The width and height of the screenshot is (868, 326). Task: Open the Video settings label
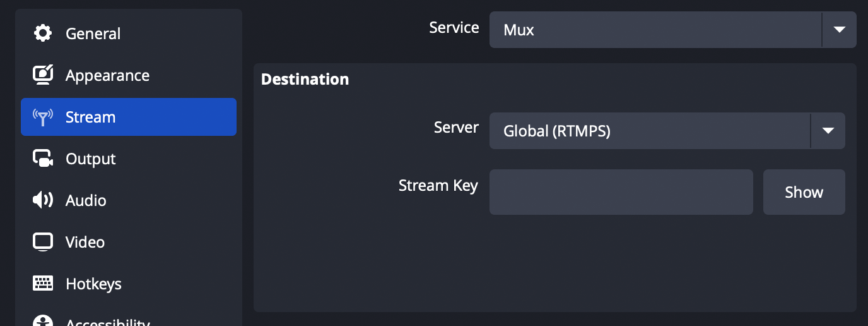(85, 242)
